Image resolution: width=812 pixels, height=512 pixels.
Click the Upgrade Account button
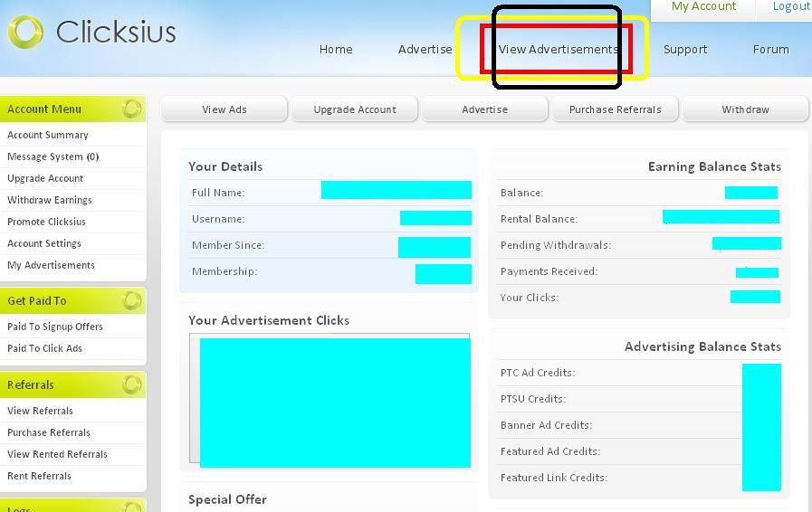[355, 109]
